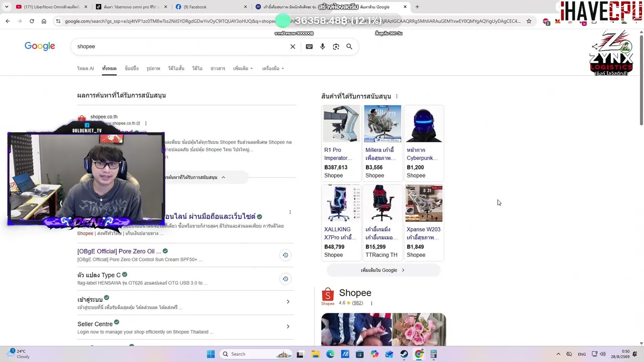Open the Cyberpunk helmet product image
The width and height of the screenshot is (644, 362).
tap(424, 124)
